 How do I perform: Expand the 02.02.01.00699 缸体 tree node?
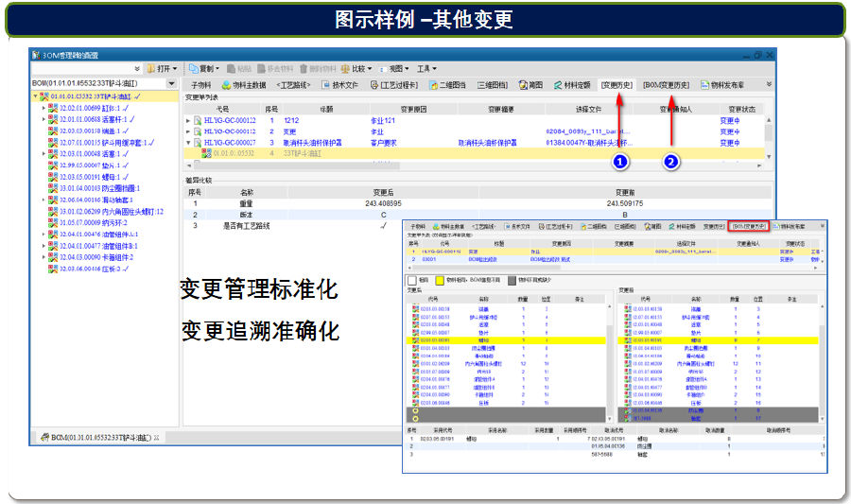tap(43, 108)
